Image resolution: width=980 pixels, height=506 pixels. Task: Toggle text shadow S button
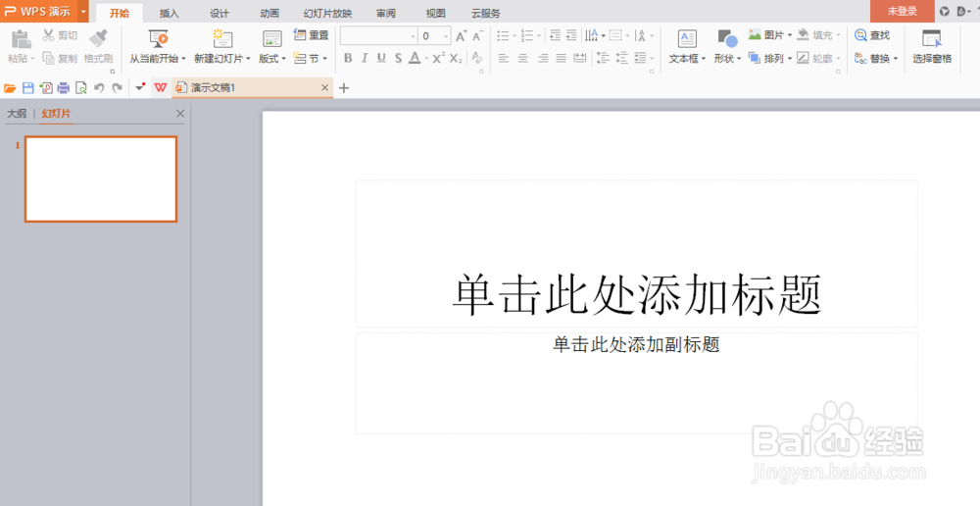tap(398, 58)
